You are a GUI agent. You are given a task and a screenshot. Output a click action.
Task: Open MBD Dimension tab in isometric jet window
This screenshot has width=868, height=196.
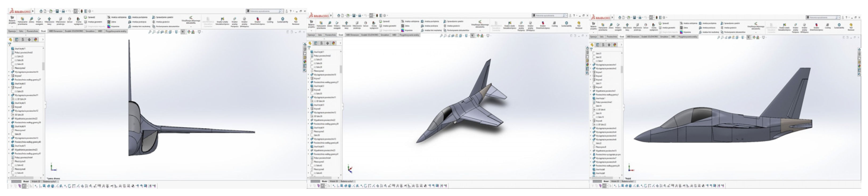point(352,35)
